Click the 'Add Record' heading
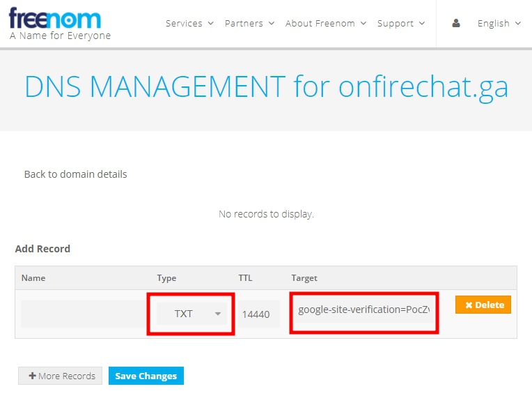This screenshot has width=532, height=405. pos(42,249)
